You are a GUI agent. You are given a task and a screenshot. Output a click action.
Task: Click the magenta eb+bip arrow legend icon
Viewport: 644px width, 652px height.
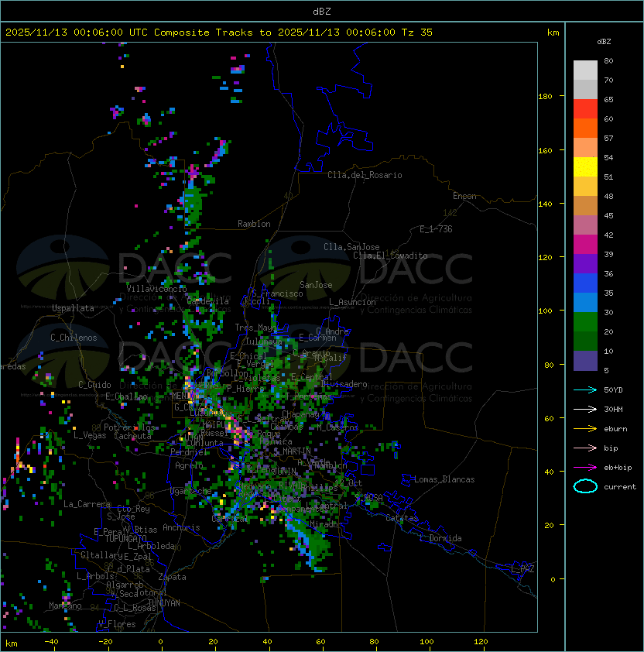(585, 468)
